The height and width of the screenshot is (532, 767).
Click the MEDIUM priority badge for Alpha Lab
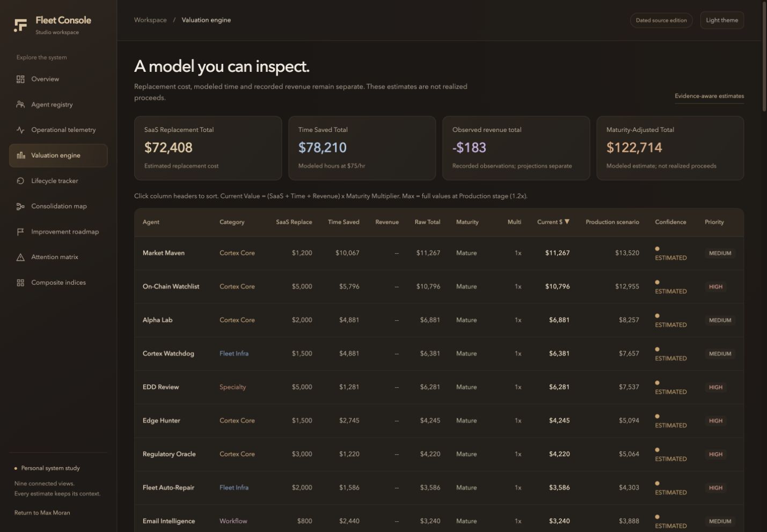(720, 320)
